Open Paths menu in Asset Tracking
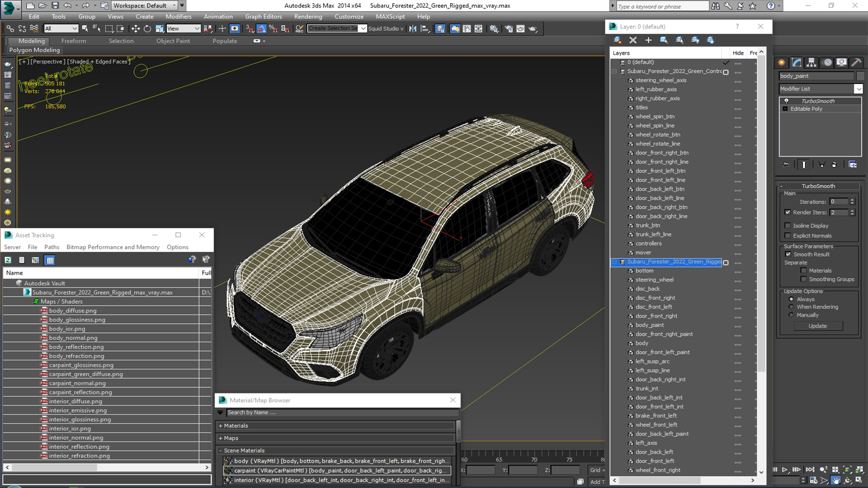This screenshot has height=488, width=868. 52,247
